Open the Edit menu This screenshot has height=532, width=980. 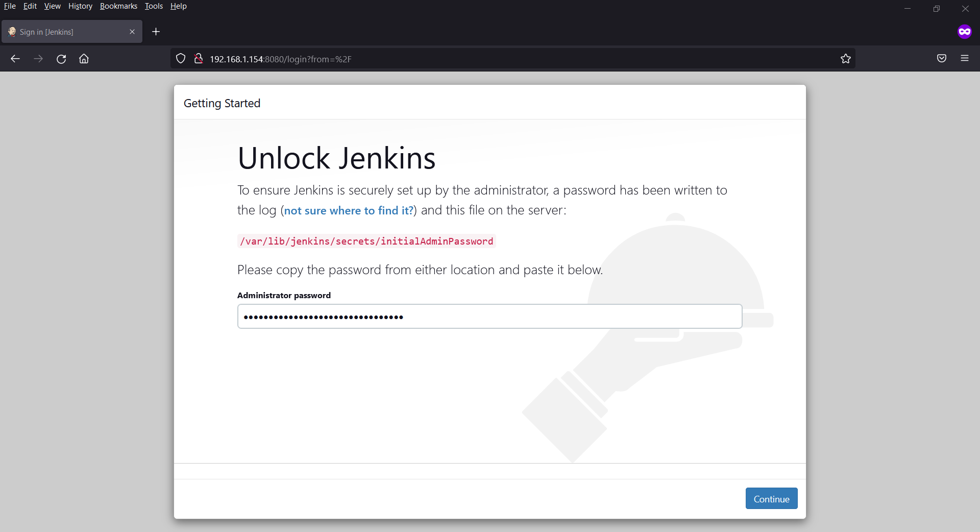tap(30, 6)
